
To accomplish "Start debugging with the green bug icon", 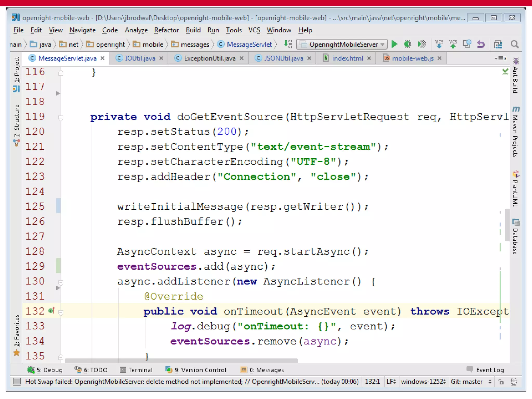I will [x=408, y=44].
